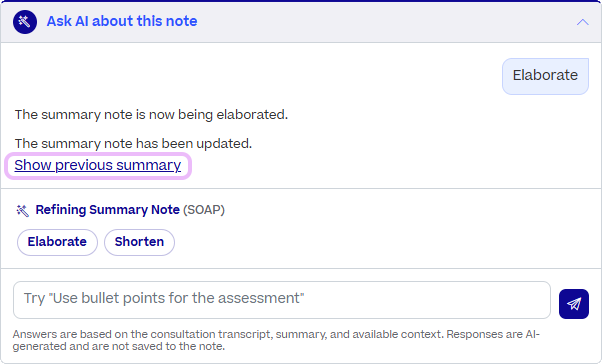Image resolution: width=602 pixels, height=364 pixels.
Task: Select the sent 'Elaborate' chat message bubble
Action: pos(545,76)
